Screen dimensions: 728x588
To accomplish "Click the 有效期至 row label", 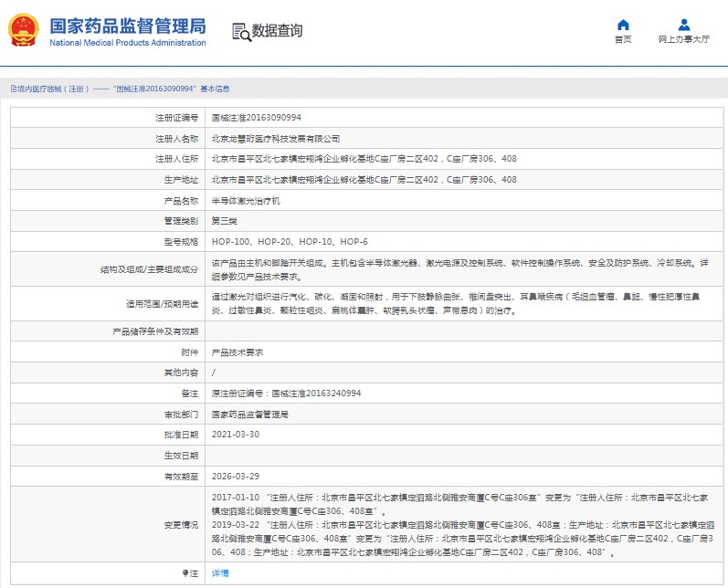I will pos(181,477).
